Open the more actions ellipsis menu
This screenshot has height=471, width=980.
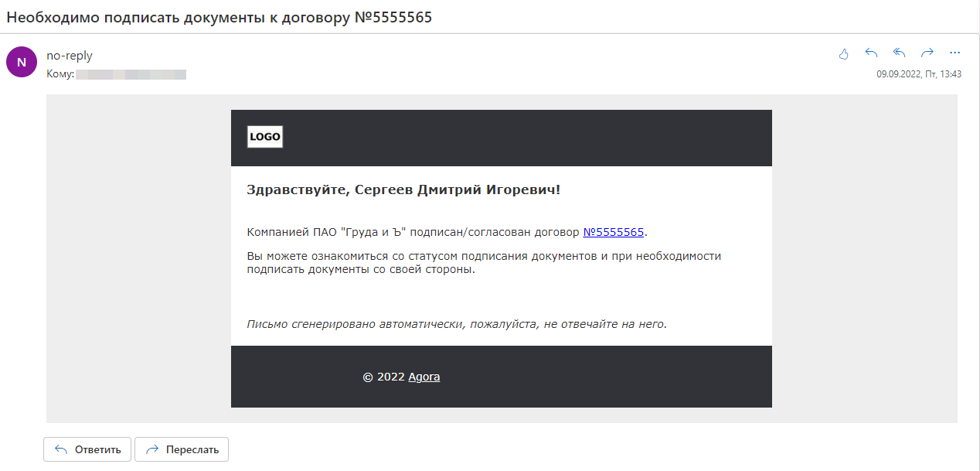coord(954,53)
